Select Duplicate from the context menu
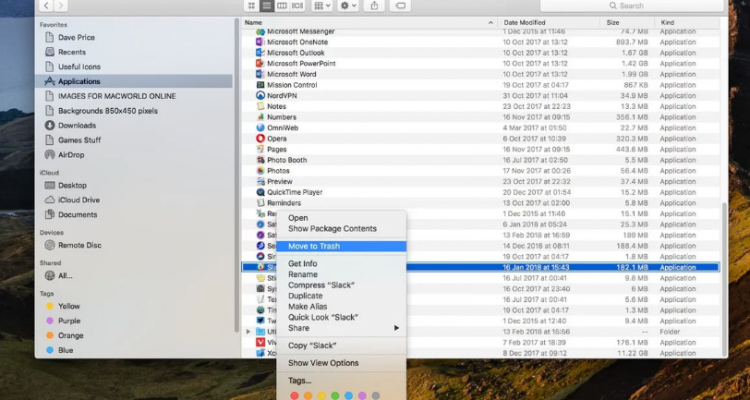 pos(305,296)
